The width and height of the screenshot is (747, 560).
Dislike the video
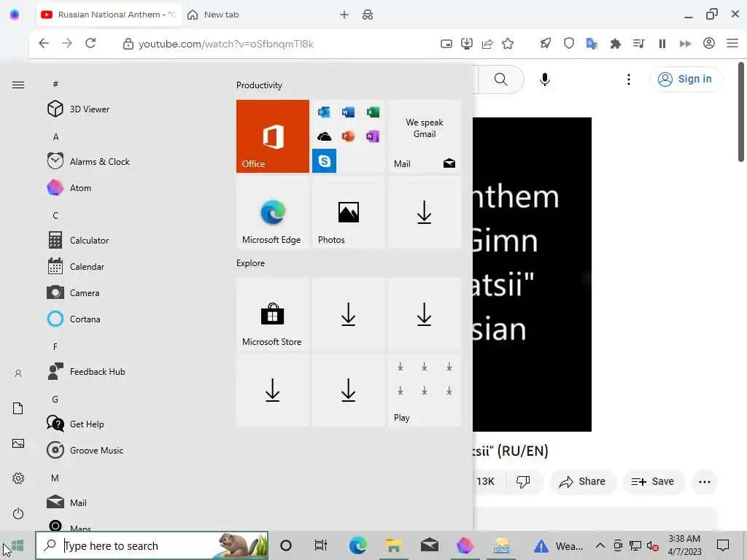click(523, 481)
